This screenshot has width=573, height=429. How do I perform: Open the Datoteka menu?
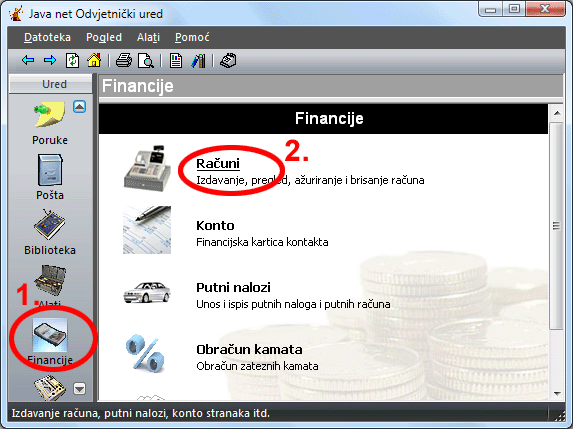(x=47, y=37)
